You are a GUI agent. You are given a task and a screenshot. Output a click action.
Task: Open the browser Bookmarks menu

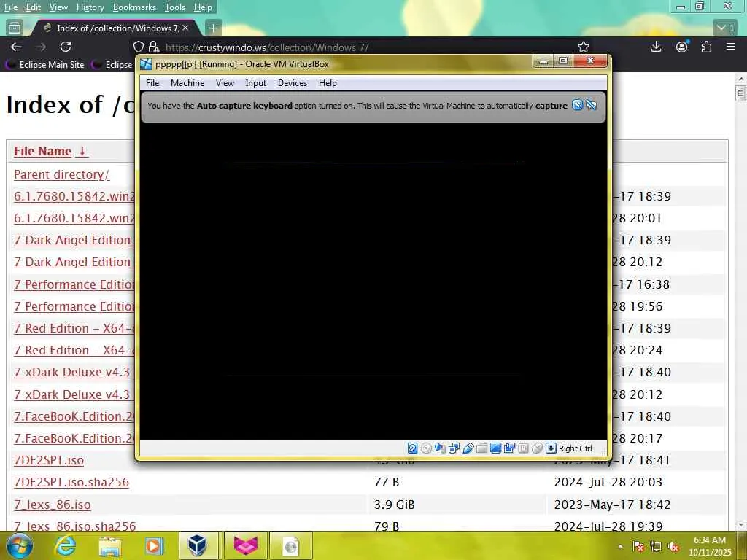point(134,7)
